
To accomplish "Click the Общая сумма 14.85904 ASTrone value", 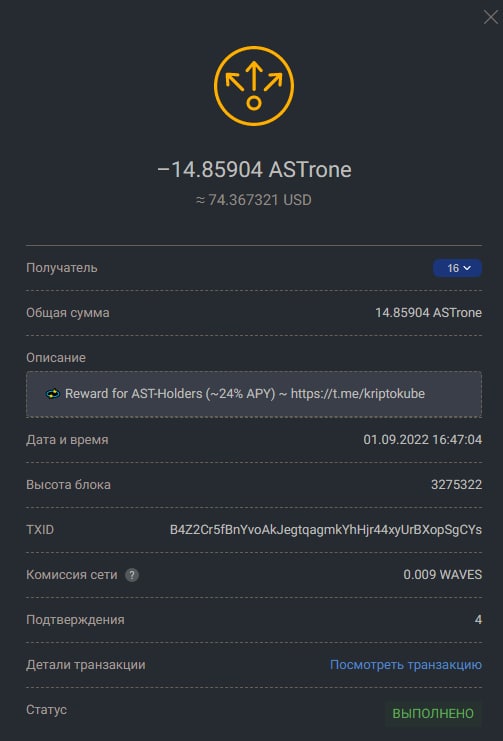I will (x=428, y=313).
